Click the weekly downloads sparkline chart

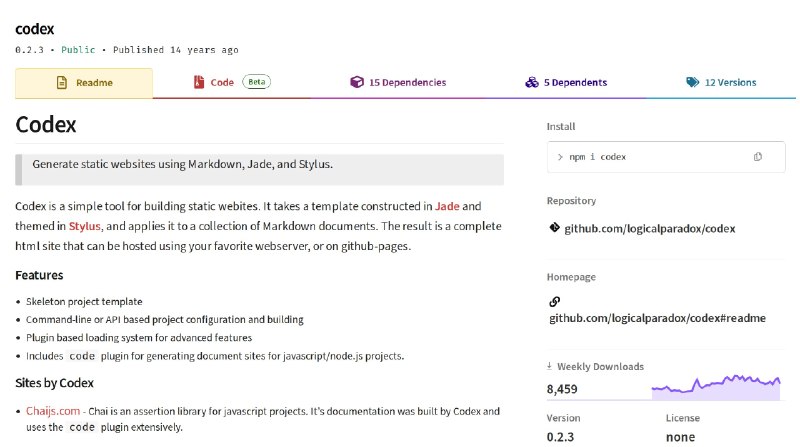tap(716, 388)
